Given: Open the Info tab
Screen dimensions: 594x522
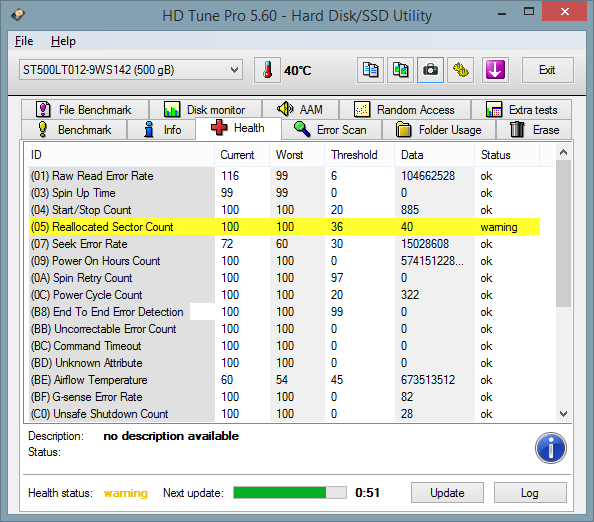Looking at the screenshot, I should 162,130.
